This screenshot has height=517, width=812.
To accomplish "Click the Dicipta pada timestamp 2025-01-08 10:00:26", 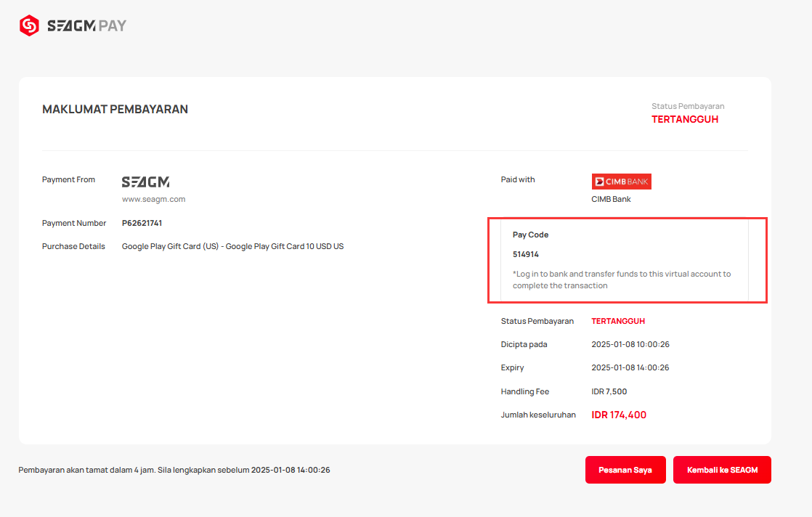I will 630,344.
